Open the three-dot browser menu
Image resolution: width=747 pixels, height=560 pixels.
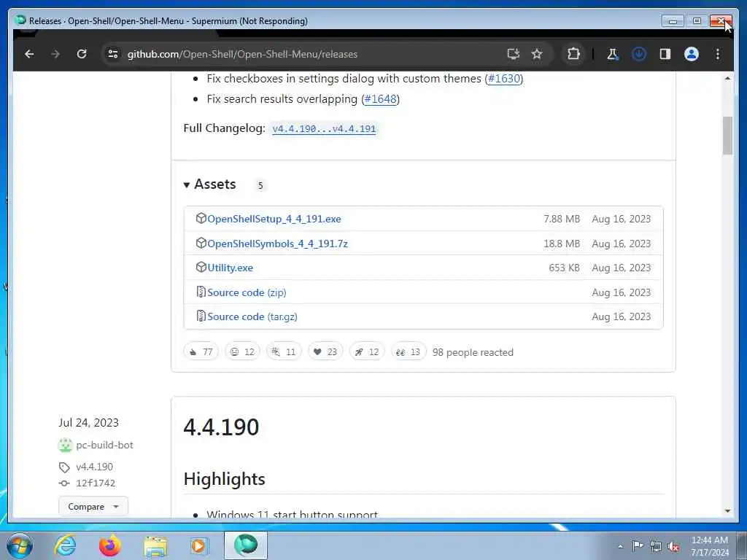(x=718, y=54)
